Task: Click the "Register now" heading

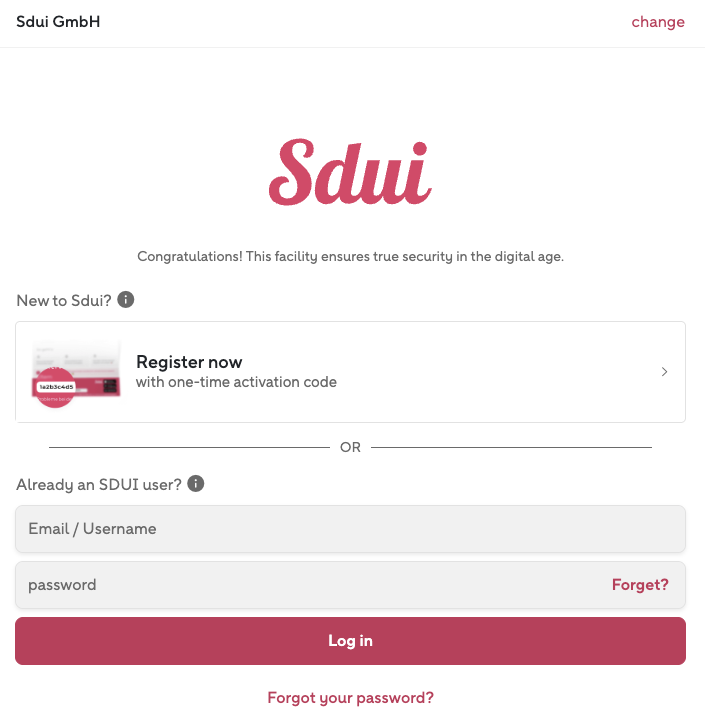Action: [189, 362]
